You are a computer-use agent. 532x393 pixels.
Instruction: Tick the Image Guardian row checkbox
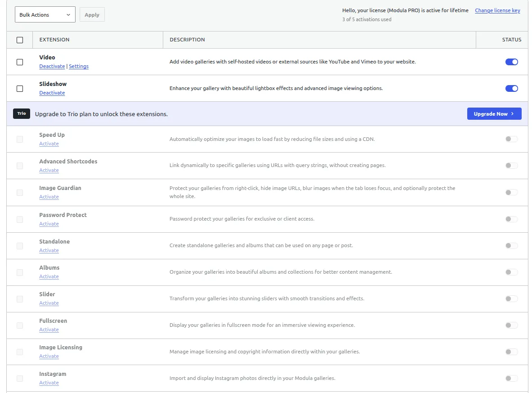point(20,193)
